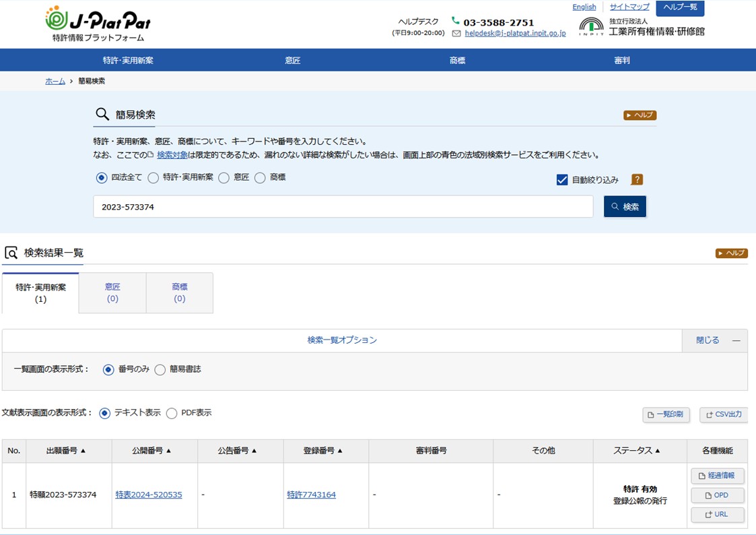Open the OPD document button

click(x=718, y=495)
